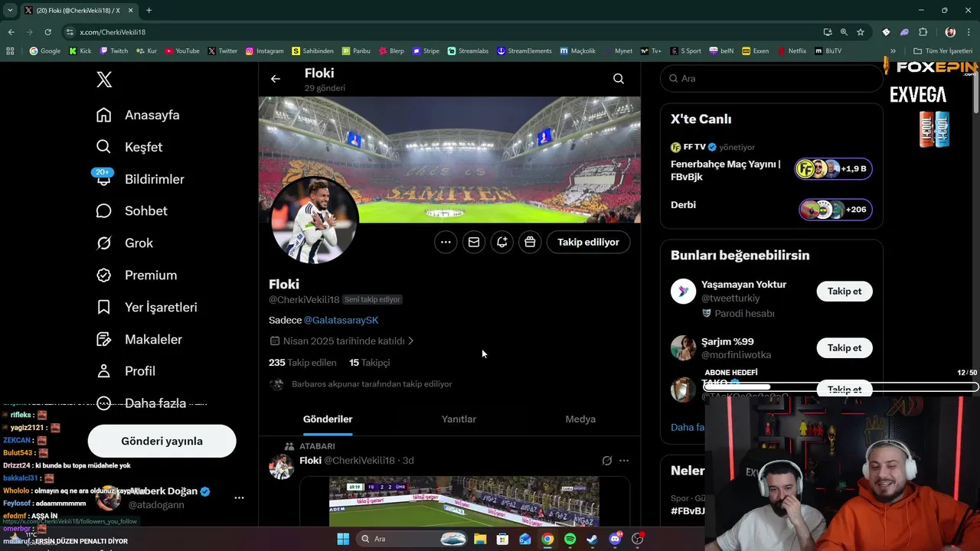The width and height of the screenshot is (980, 551).
Task: Open the Chrome extensions puzzle icon
Action: (923, 32)
